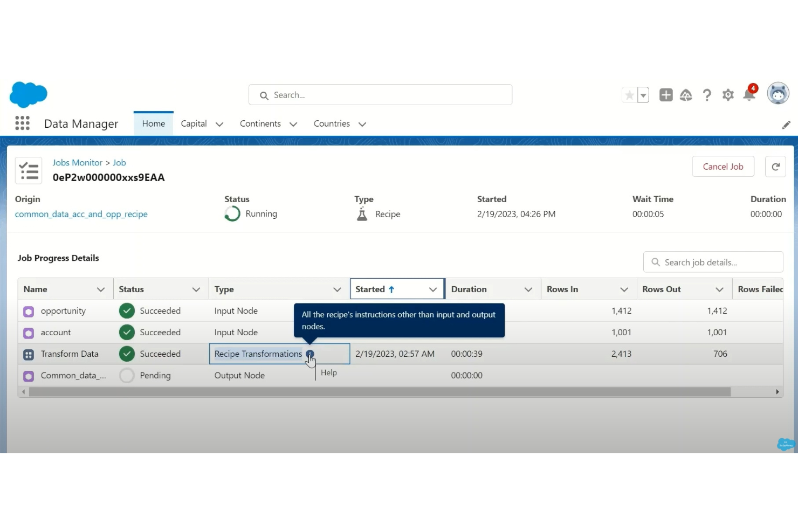Click the Astro avatar profile picture
This screenshot has height=532, width=798.
pos(778,93)
